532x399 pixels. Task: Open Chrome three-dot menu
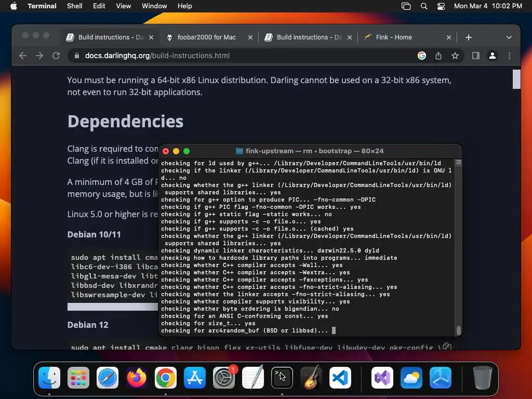[509, 56]
